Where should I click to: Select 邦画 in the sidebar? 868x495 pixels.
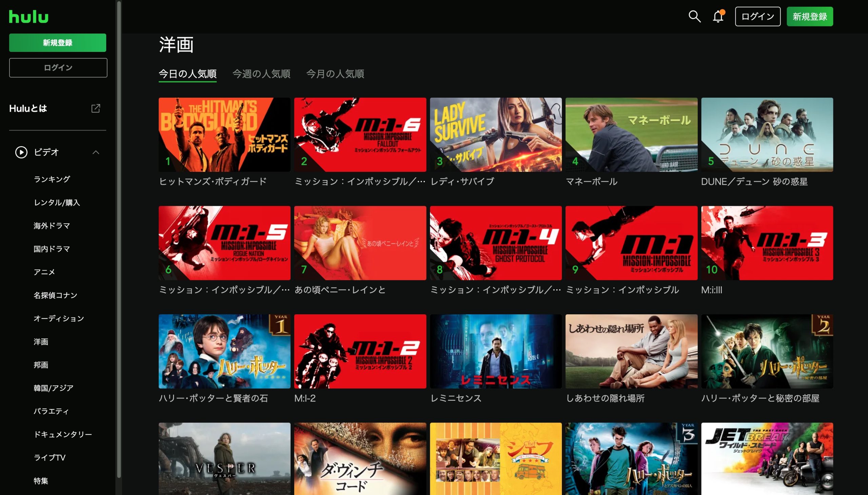(x=41, y=365)
